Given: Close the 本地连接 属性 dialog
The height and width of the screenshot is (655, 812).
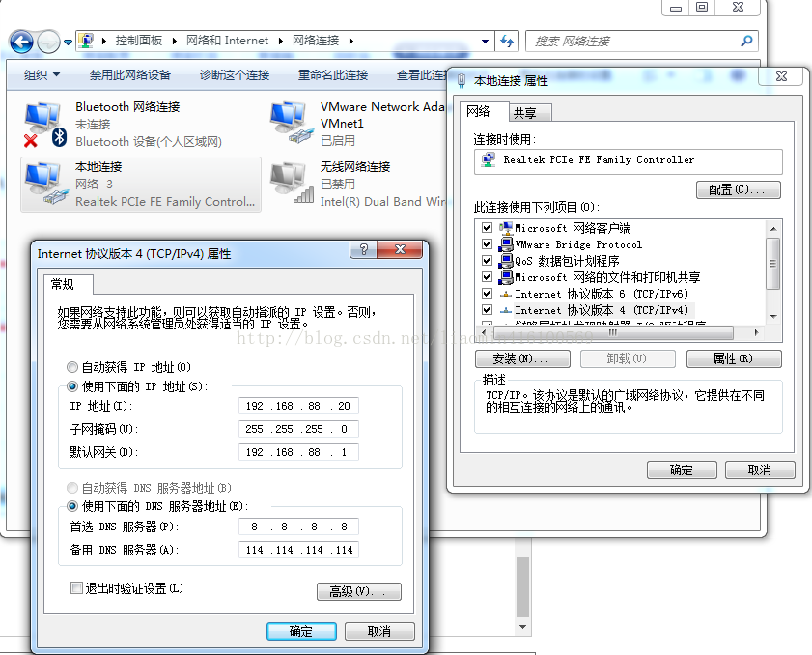Looking at the screenshot, I should [x=781, y=76].
